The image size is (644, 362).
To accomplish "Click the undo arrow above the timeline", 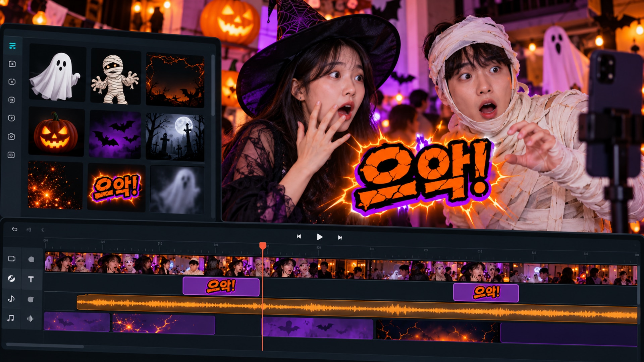I will [14, 229].
